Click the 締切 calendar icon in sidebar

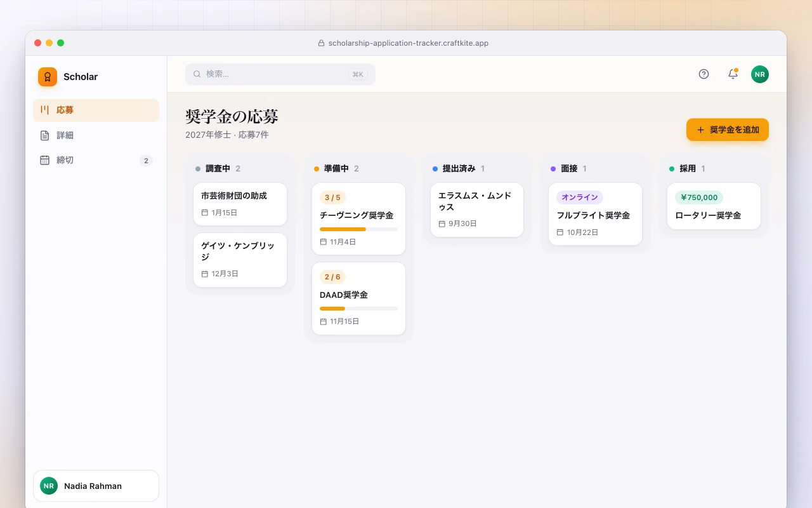click(44, 160)
